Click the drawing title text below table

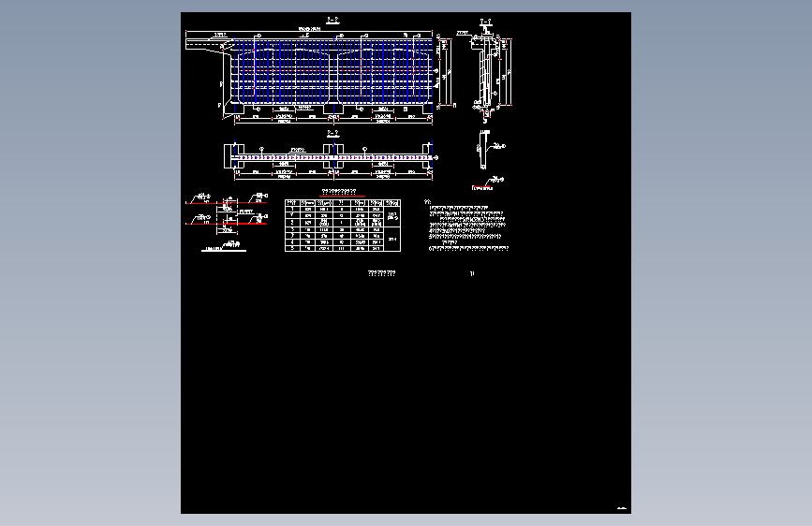(x=382, y=273)
